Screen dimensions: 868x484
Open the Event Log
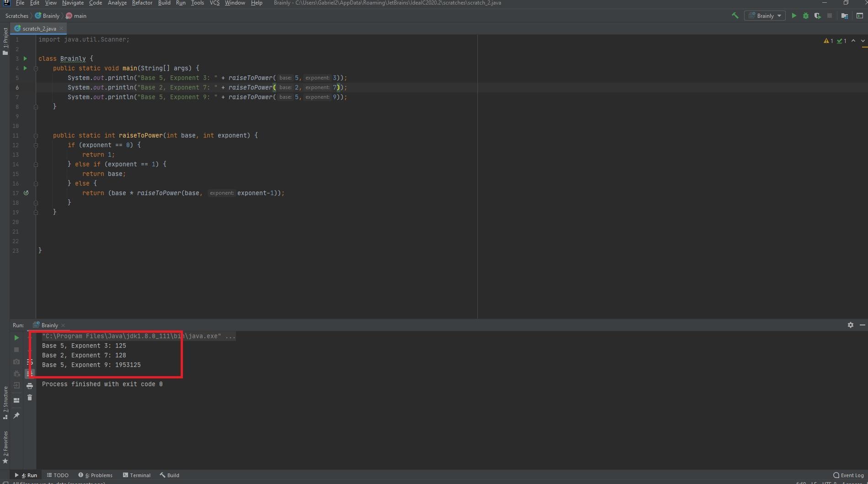click(x=848, y=475)
